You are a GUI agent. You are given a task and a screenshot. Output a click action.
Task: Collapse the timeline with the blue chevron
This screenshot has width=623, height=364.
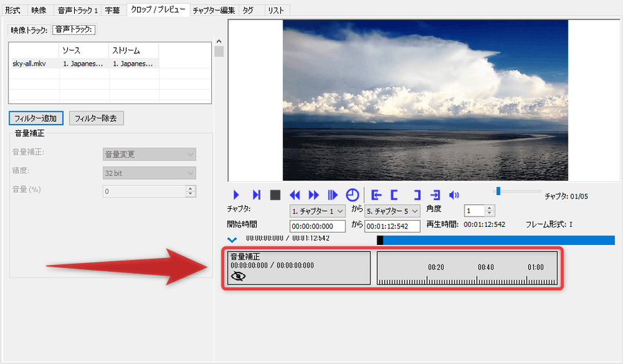pyautogui.click(x=232, y=239)
